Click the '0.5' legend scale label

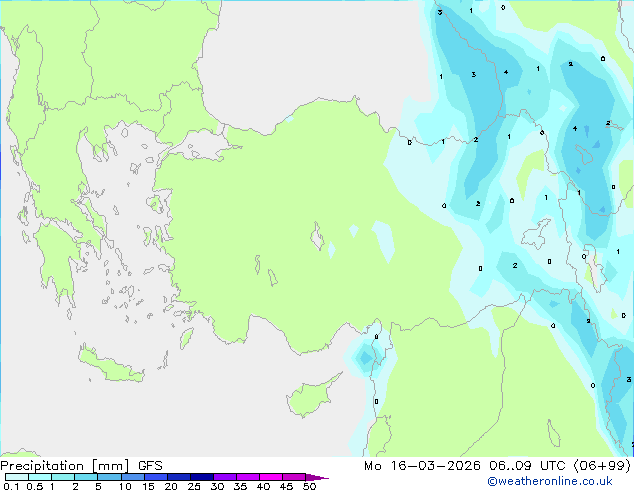(x=35, y=486)
